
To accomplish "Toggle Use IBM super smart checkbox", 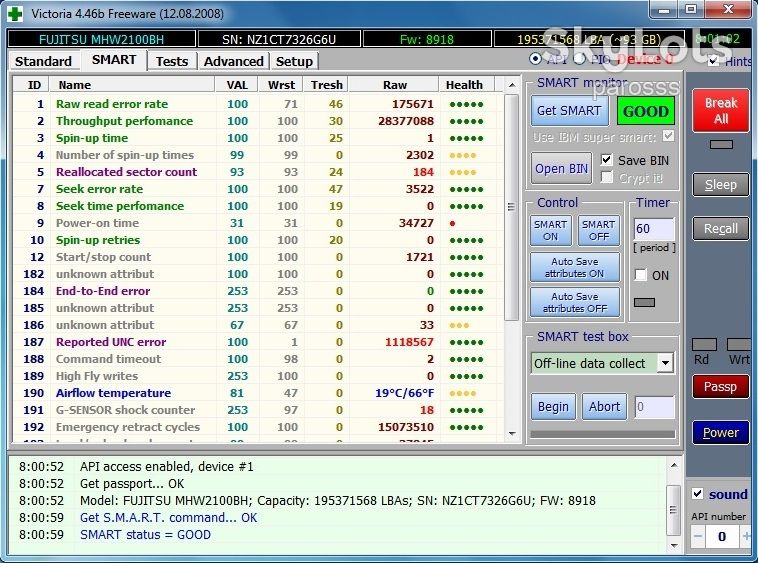I will [668, 136].
